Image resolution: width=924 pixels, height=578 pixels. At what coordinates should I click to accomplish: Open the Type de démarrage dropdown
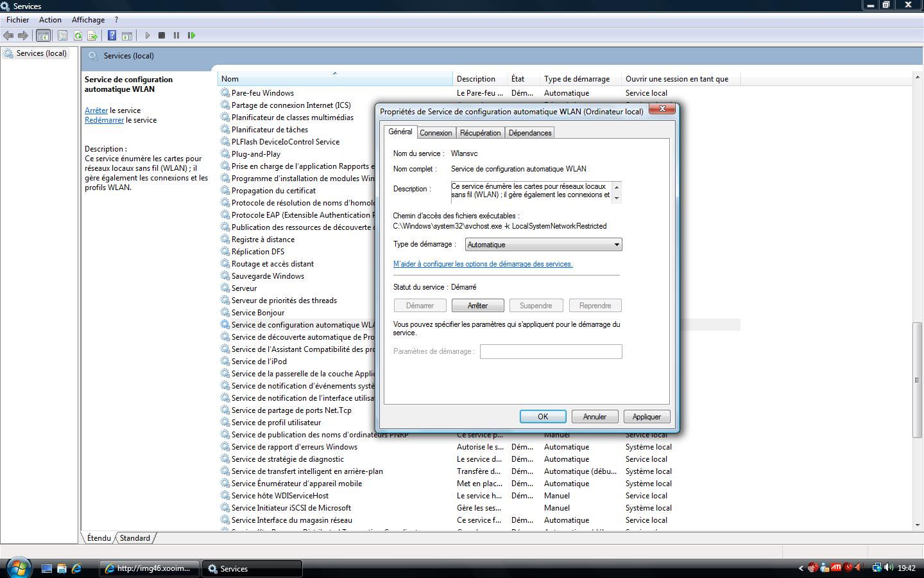(543, 245)
